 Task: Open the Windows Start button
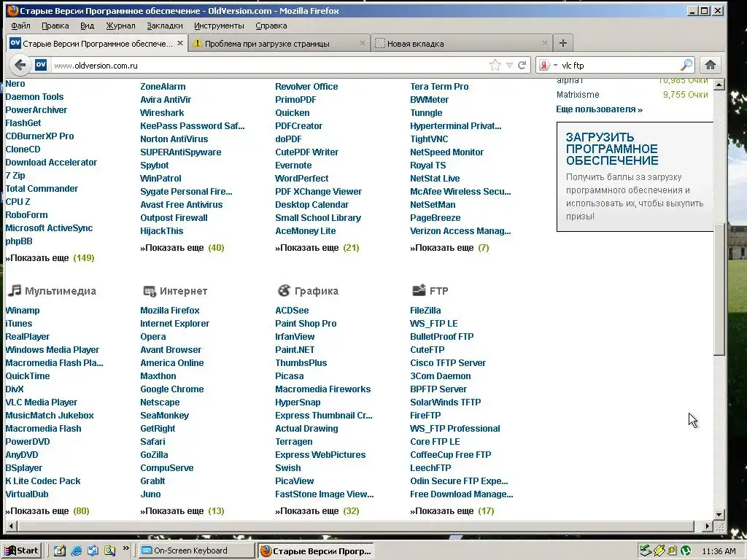pyautogui.click(x=21, y=551)
